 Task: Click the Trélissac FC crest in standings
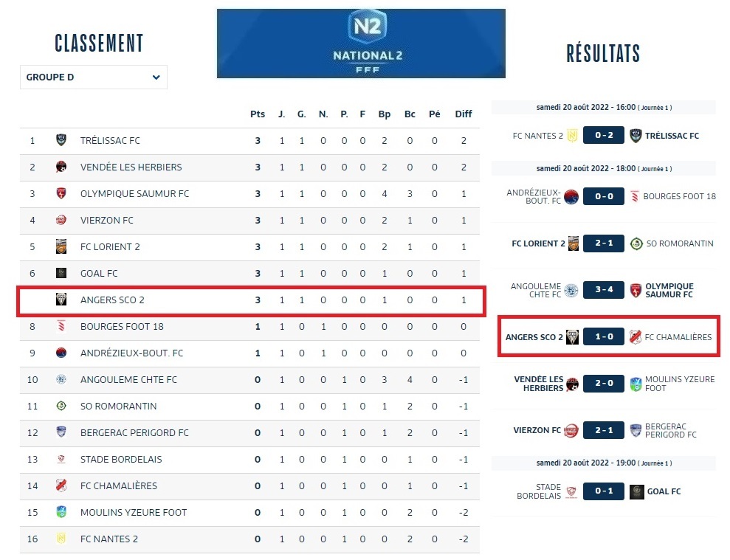pyautogui.click(x=61, y=140)
